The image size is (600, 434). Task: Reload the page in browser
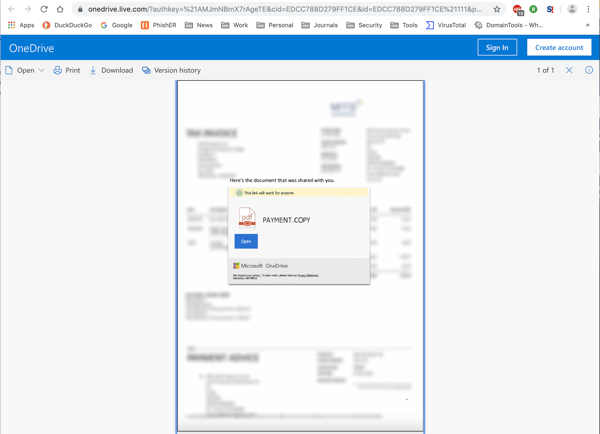coord(44,9)
